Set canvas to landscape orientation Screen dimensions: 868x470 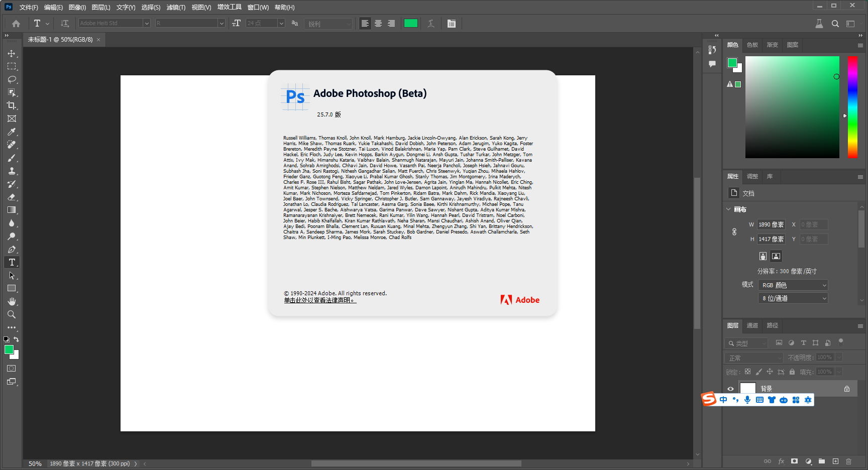(776, 256)
